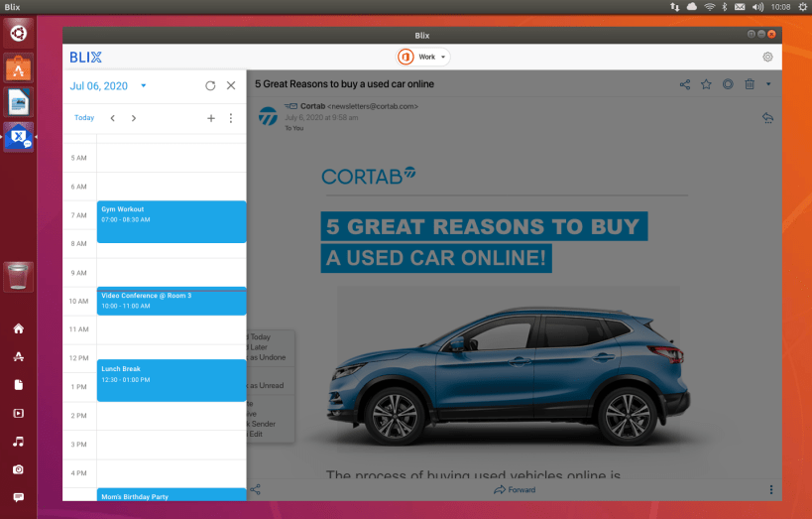The image size is (812, 519).
Task: Open Ubuntu dash from launcher
Action: click(19, 34)
